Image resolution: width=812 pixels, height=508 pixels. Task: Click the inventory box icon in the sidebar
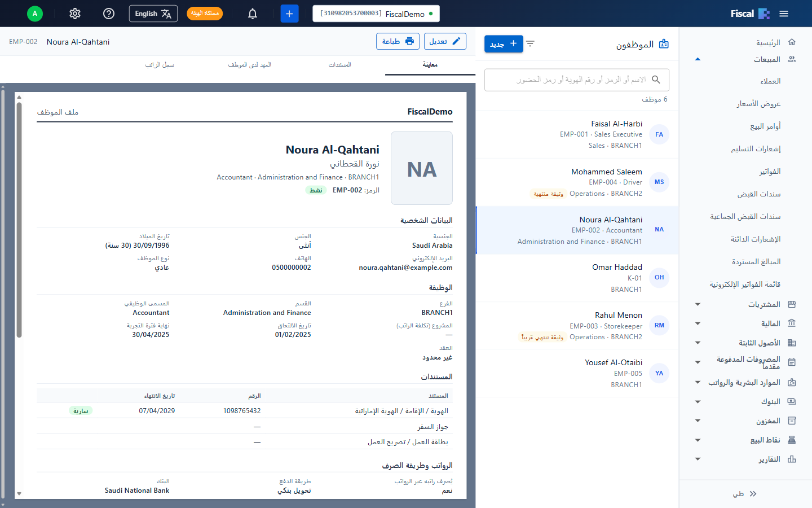point(792,421)
